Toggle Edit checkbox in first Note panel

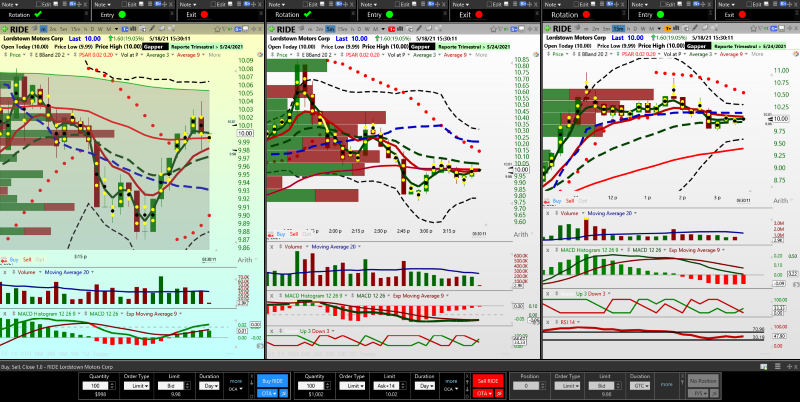tap(39, 4)
